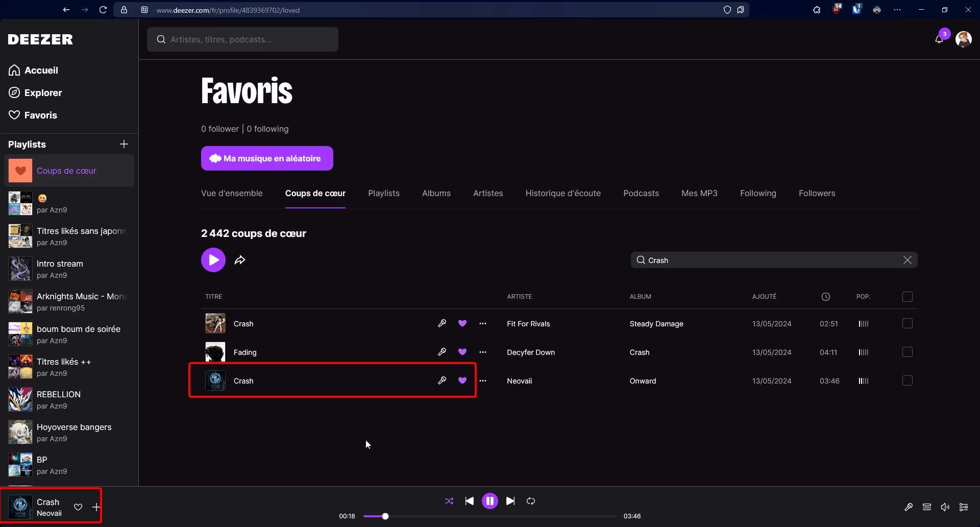
Task: Open boum boum de soirée playlist
Action: [x=69, y=334]
